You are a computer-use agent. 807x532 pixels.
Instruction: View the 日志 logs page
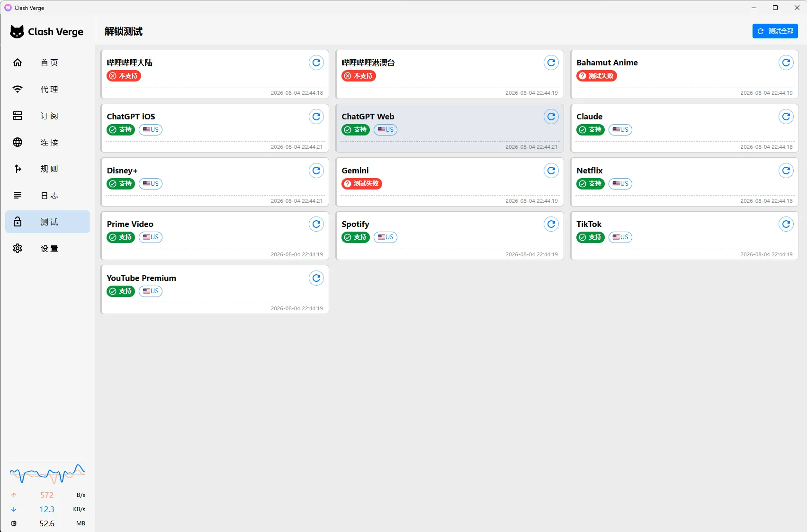coord(47,195)
